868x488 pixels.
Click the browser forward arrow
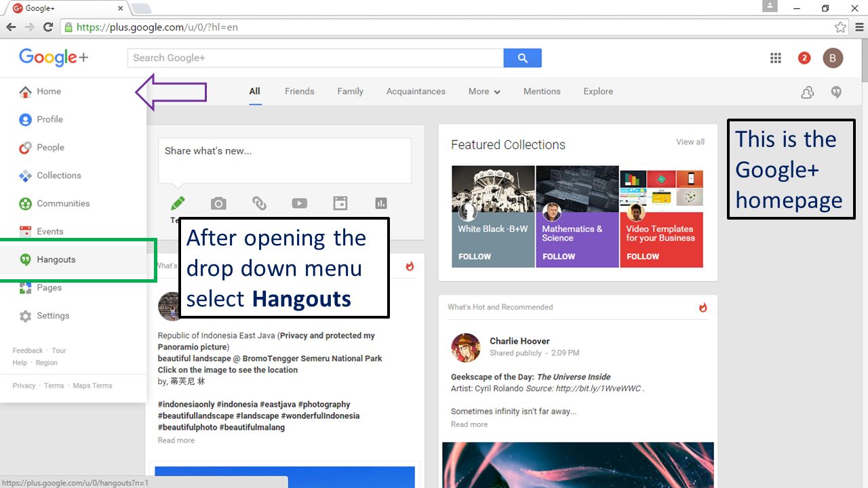(x=29, y=27)
